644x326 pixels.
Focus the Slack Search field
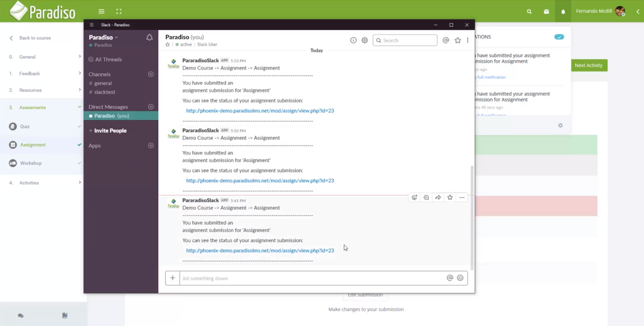pos(405,41)
